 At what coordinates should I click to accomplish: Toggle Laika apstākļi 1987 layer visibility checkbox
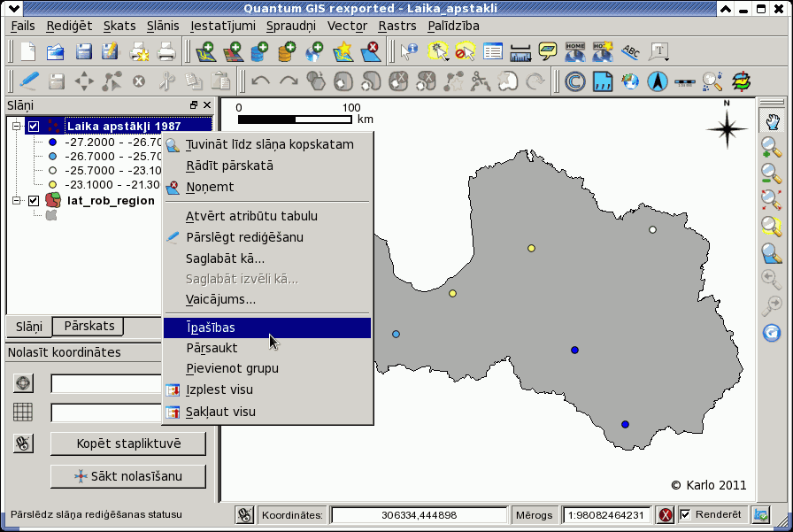pyautogui.click(x=34, y=126)
